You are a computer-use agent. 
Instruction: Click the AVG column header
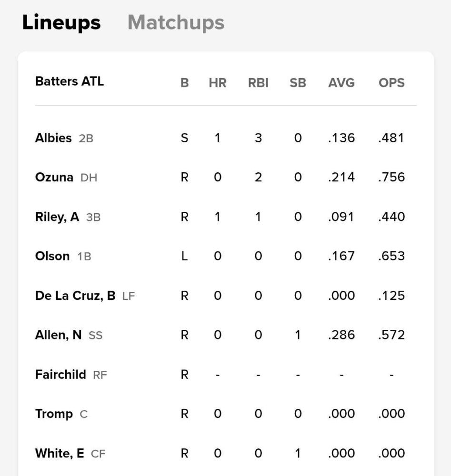341,83
